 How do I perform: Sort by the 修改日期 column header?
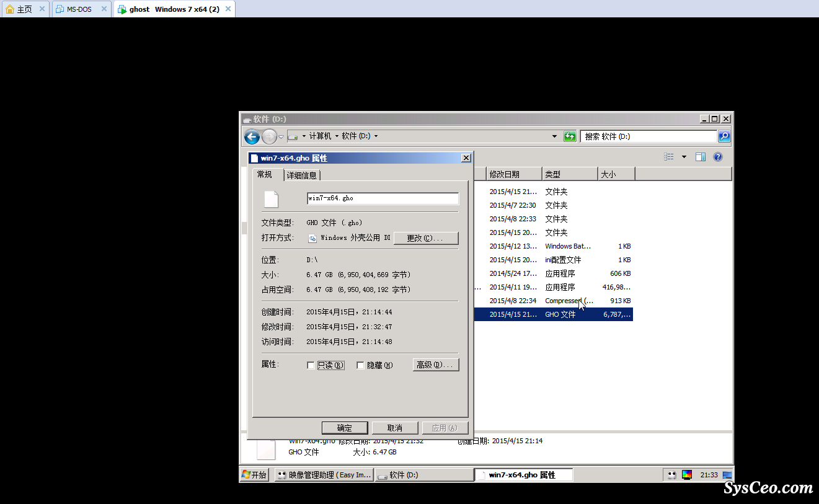pos(514,174)
